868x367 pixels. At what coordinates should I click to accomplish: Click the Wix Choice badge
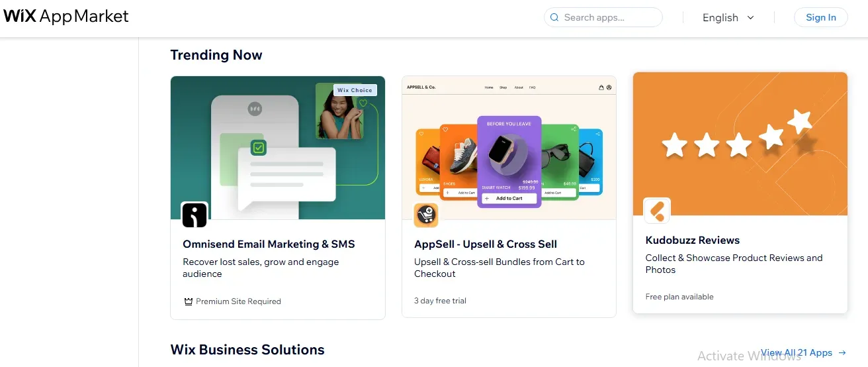tap(355, 90)
